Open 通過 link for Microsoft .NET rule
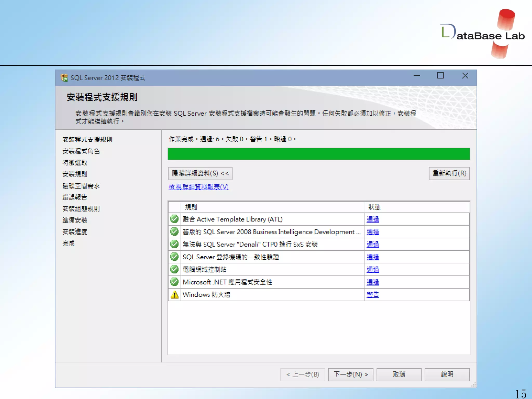532x399 pixels. pyautogui.click(x=373, y=282)
